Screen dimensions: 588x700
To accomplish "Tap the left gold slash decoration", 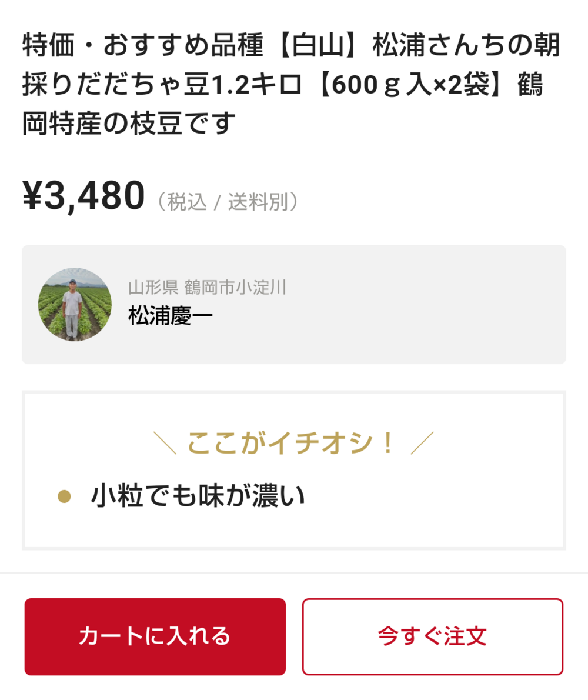I will (x=164, y=443).
